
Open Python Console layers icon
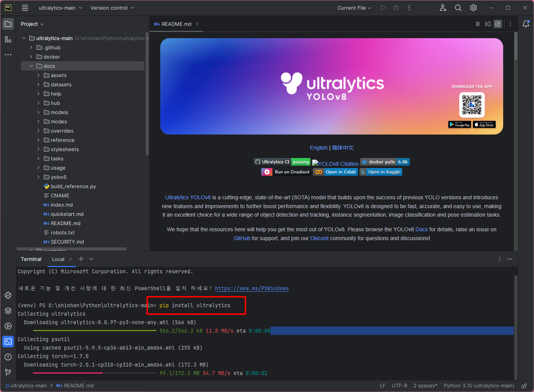click(x=8, y=311)
